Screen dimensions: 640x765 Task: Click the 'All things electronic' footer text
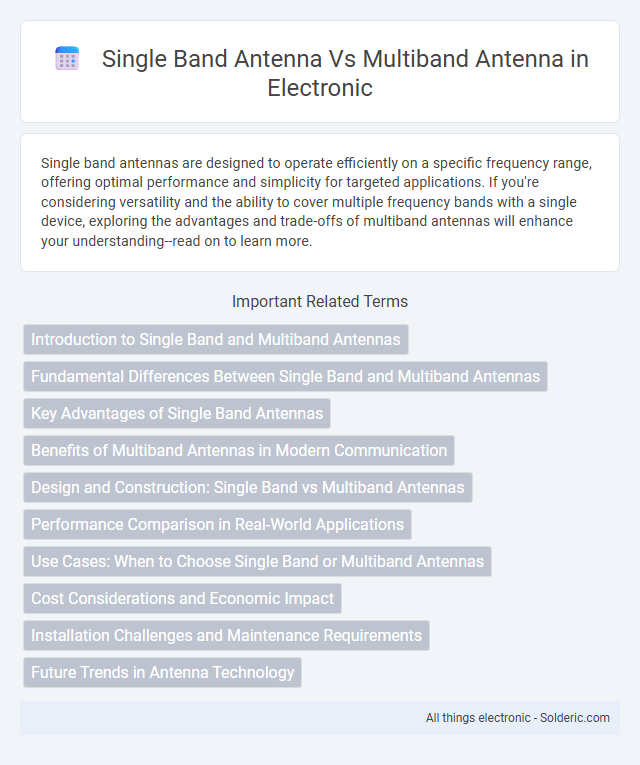[x=478, y=718]
